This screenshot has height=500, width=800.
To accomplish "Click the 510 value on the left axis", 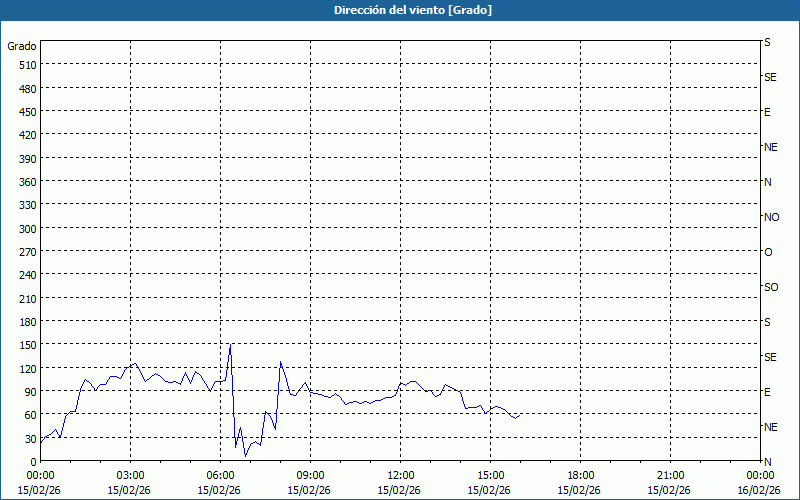I will tap(27, 65).
